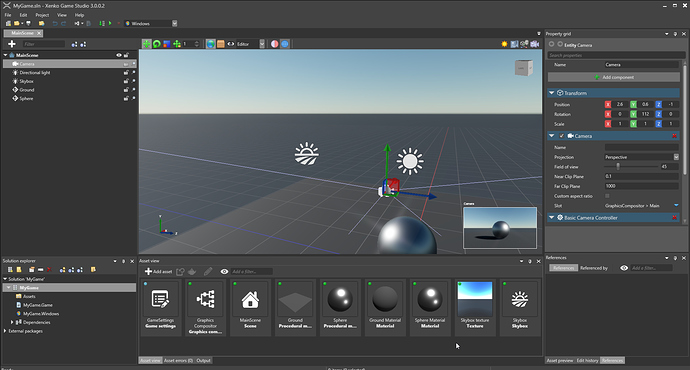
Task: Toggle the lock on Sphere row
Action: pos(126,99)
